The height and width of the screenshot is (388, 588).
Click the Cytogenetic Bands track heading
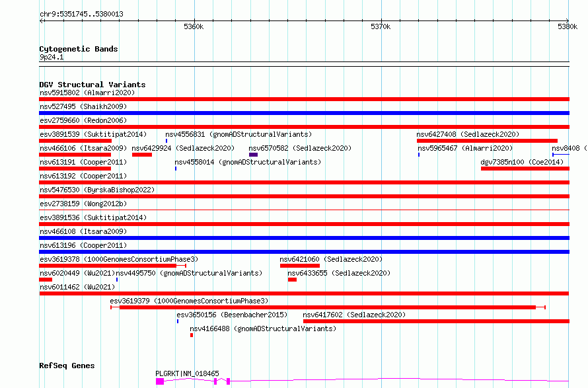coord(79,49)
